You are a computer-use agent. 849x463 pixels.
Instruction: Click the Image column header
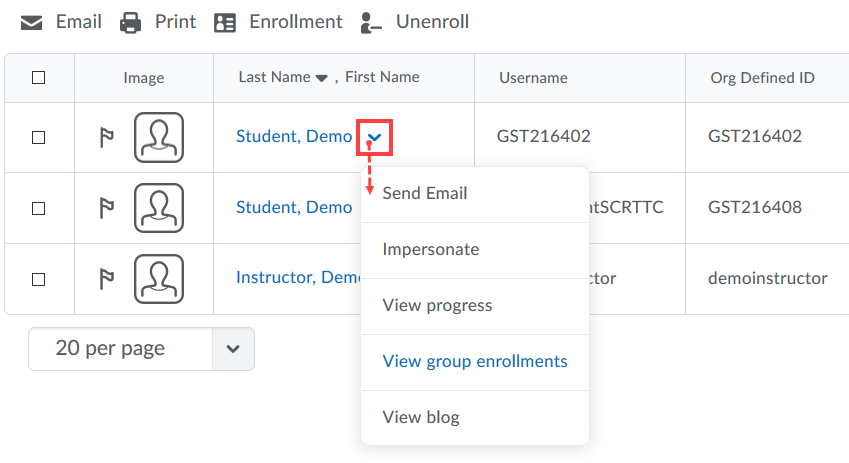[143, 78]
